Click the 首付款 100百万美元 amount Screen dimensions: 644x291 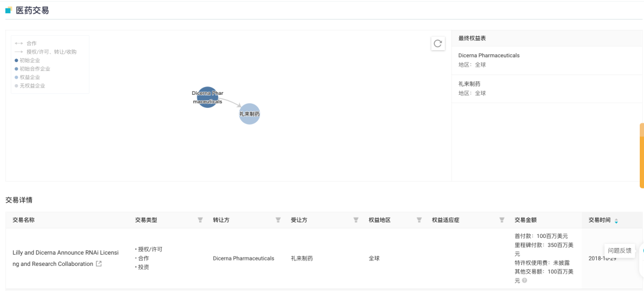point(541,236)
